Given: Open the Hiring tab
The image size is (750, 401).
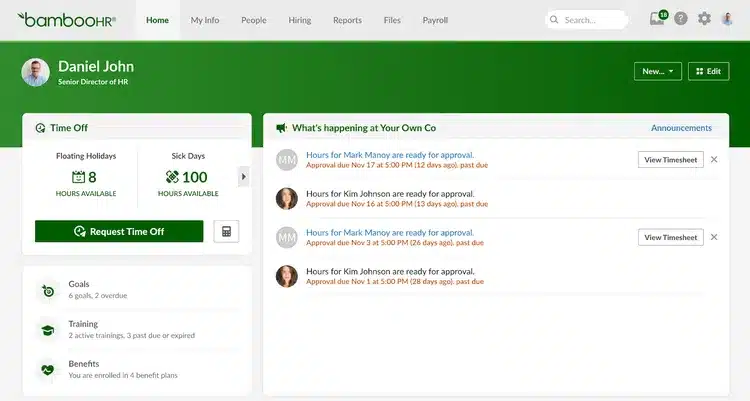Looking at the screenshot, I should click(x=299, y=20).
